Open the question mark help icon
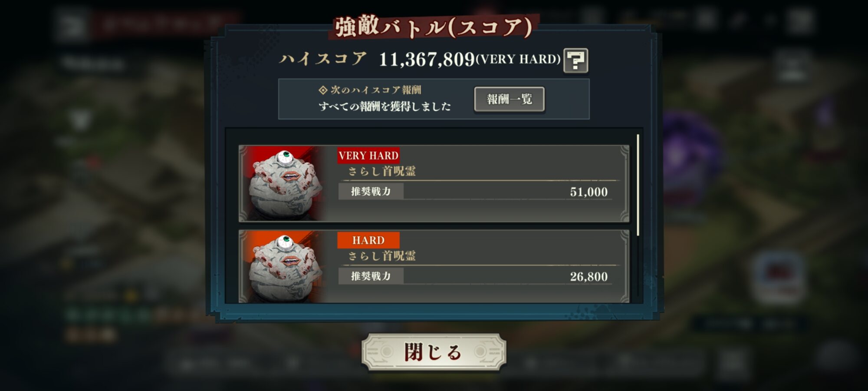This screenshot has width=868, height=391. coord(575,60)
